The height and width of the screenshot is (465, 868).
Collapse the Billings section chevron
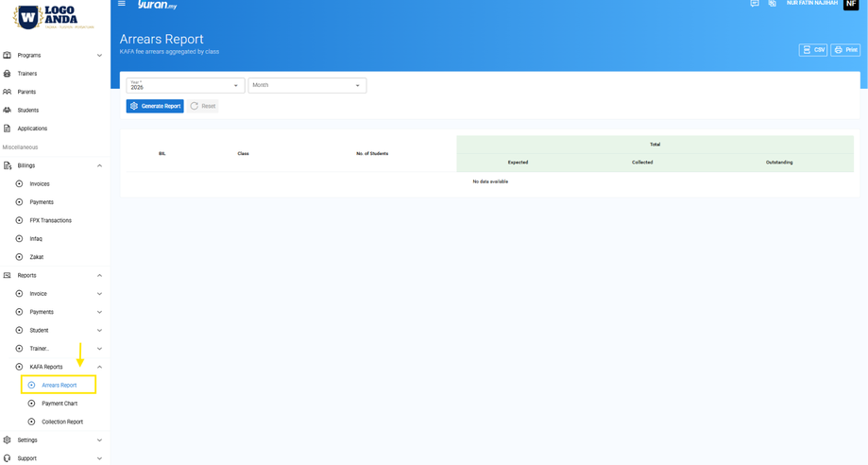[x=99, y=165]
